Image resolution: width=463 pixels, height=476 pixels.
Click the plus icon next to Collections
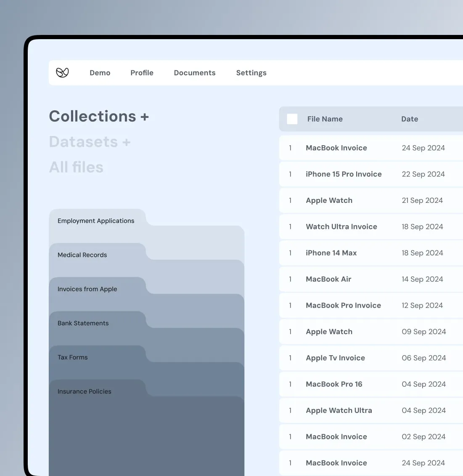[144, 117]
